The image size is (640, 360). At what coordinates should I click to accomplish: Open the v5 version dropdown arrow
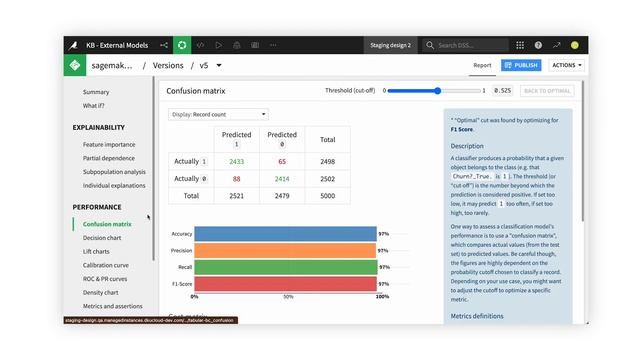[x=219, y=65]
